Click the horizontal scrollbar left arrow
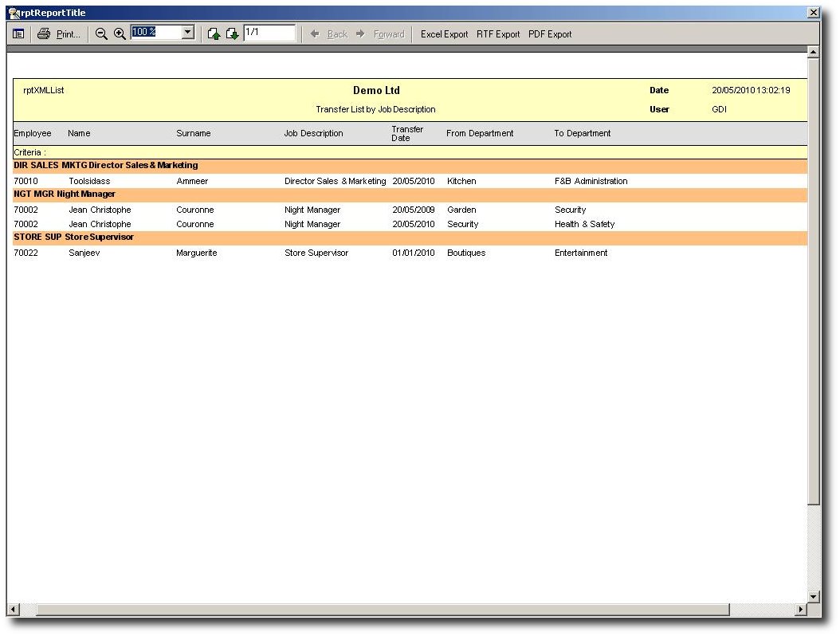The width and height of the screenshot is (840, 636). (13, 610)
